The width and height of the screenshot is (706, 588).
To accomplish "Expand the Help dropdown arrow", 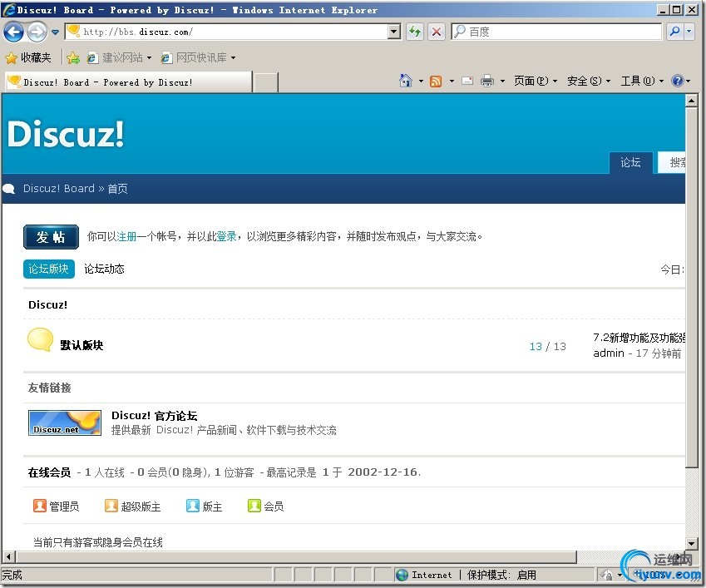I will tap(688, 81).
